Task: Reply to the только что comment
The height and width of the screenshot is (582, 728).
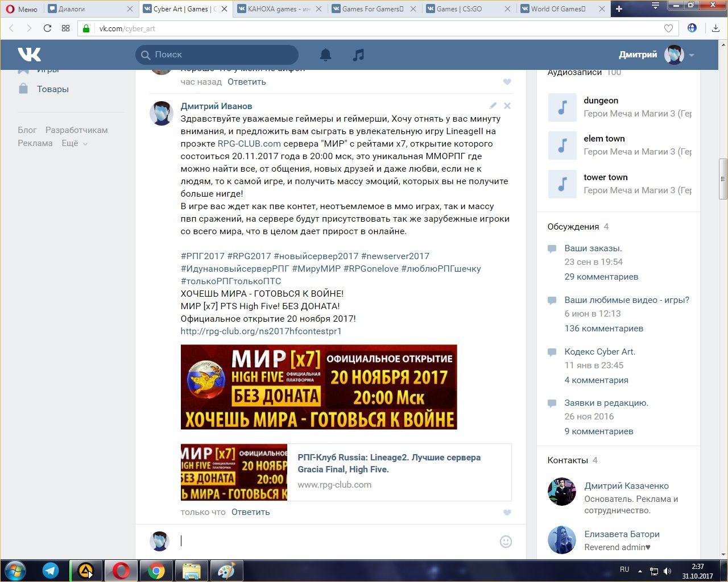Action: click(x=251, y=512)
